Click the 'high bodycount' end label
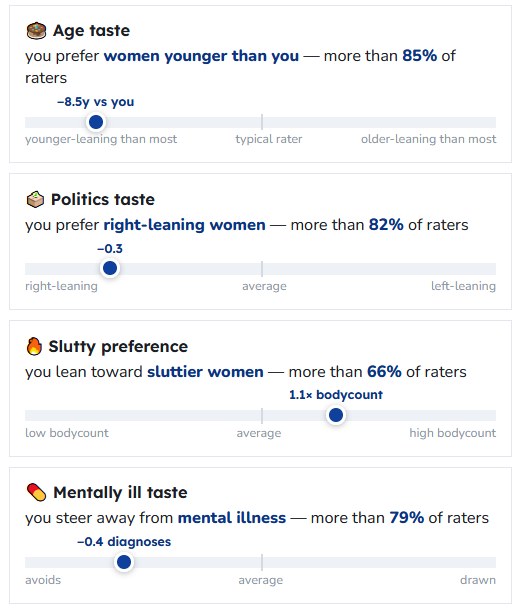 click(453, 433)
